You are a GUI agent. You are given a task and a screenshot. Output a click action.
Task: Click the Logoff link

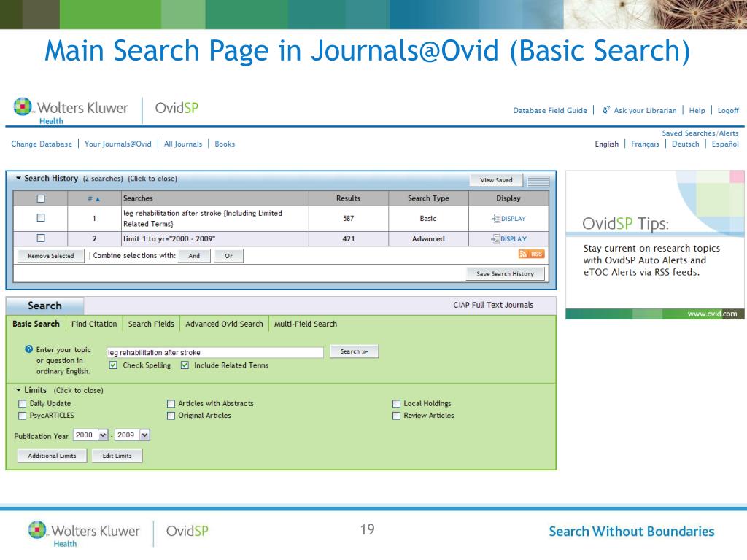(x=728, y=111)
